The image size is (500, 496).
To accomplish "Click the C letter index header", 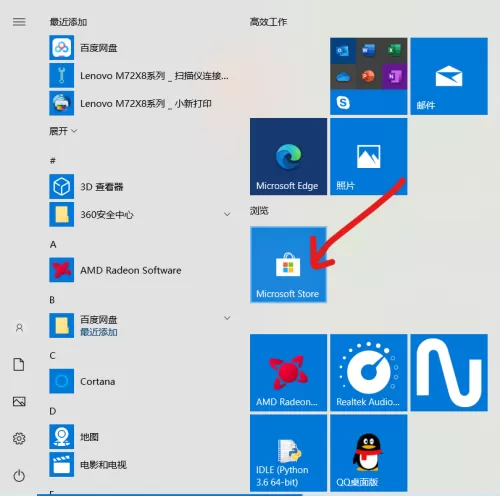I will click(x=52, y=355).
